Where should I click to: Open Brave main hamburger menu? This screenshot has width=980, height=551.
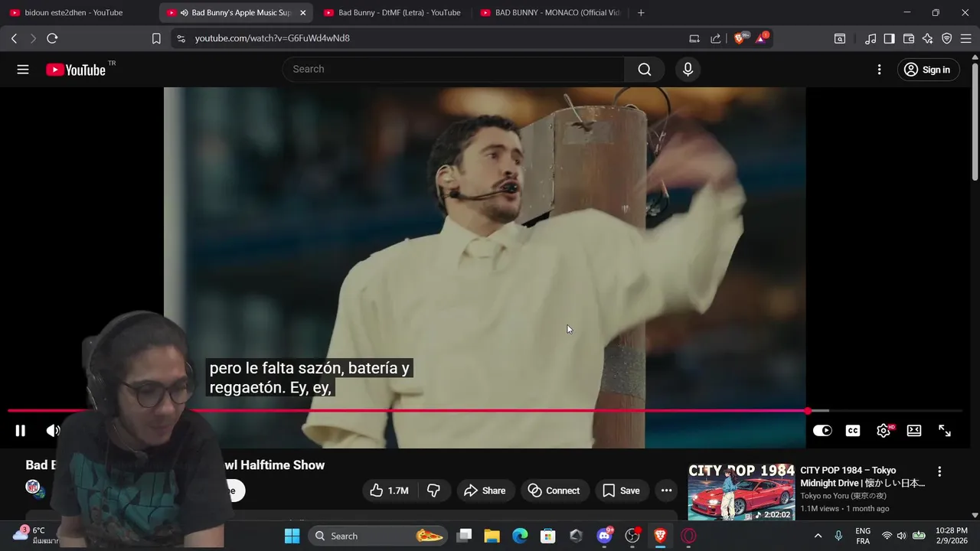pyautogui.click(x=965, y=38)
